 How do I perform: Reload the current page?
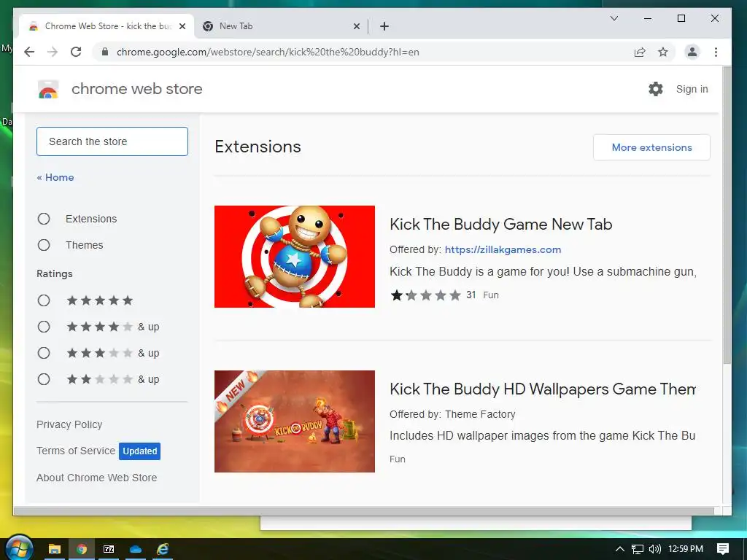tap(76, 52)
